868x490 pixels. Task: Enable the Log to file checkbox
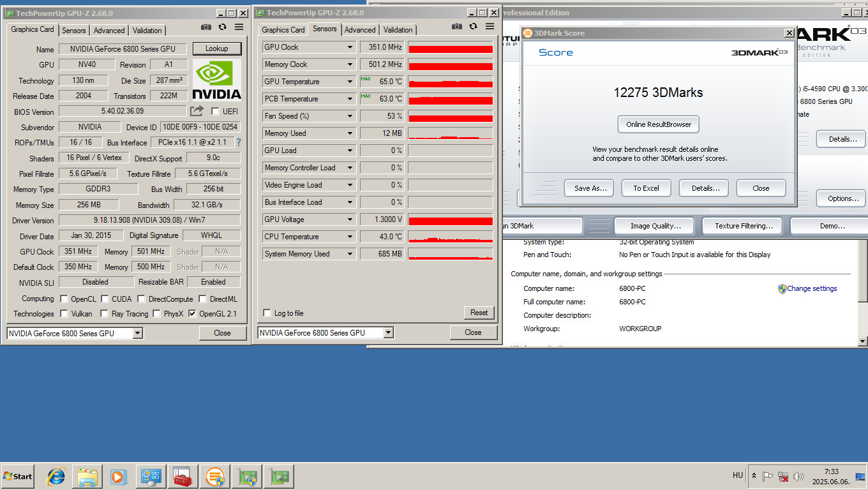[x=267, y=313]
